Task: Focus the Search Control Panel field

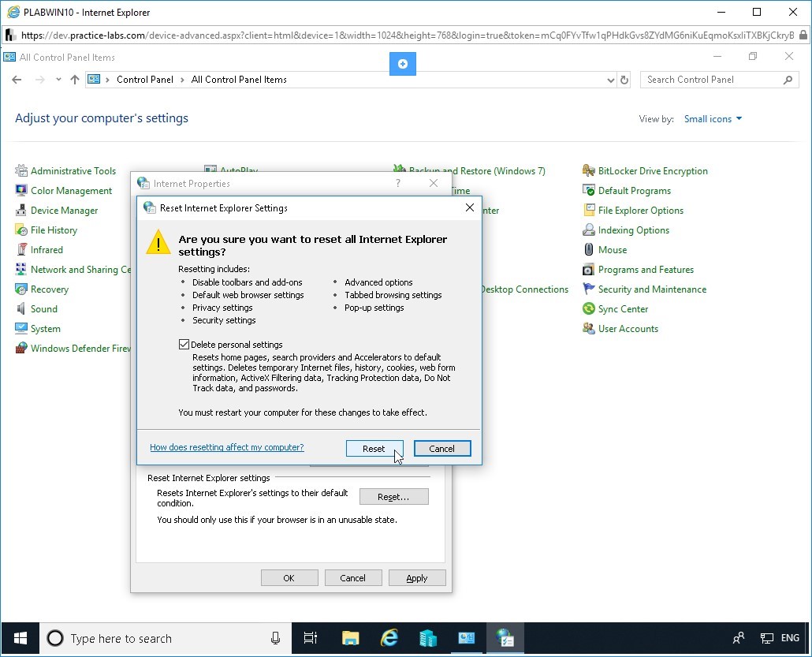Action: point(719,80)
